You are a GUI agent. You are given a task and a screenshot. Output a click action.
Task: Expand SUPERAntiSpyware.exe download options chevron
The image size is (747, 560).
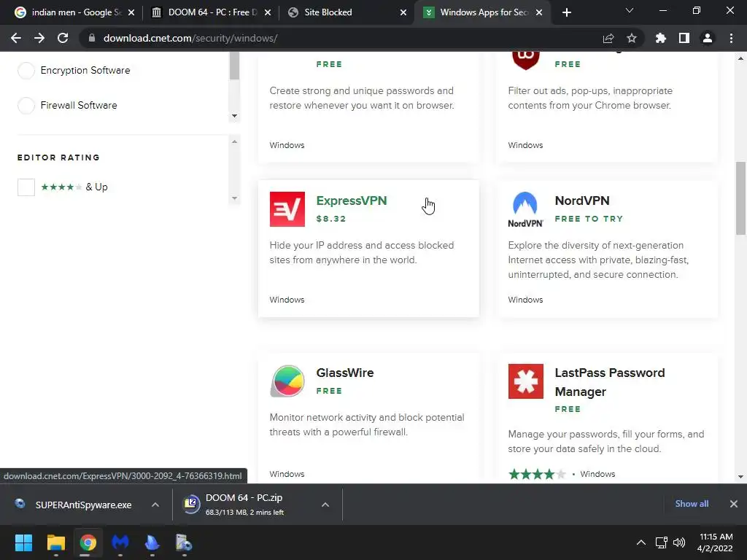(155, 505)
